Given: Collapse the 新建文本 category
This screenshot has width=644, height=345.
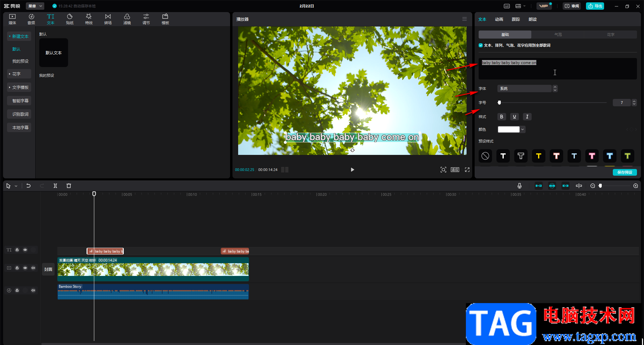Looking at the screenshot, I should coord(19,36).
